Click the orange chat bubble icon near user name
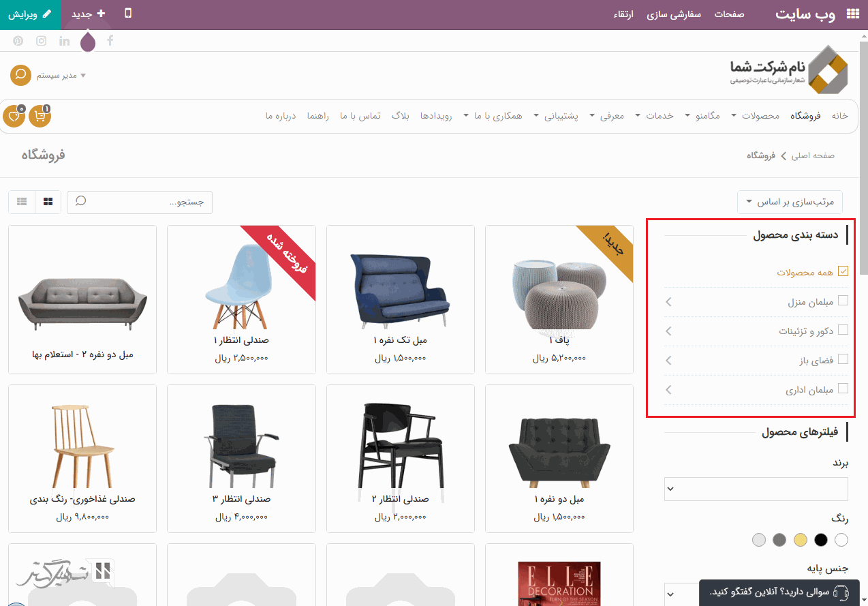The height and width of the screenshot is (606, 868). tap(21, 75)
